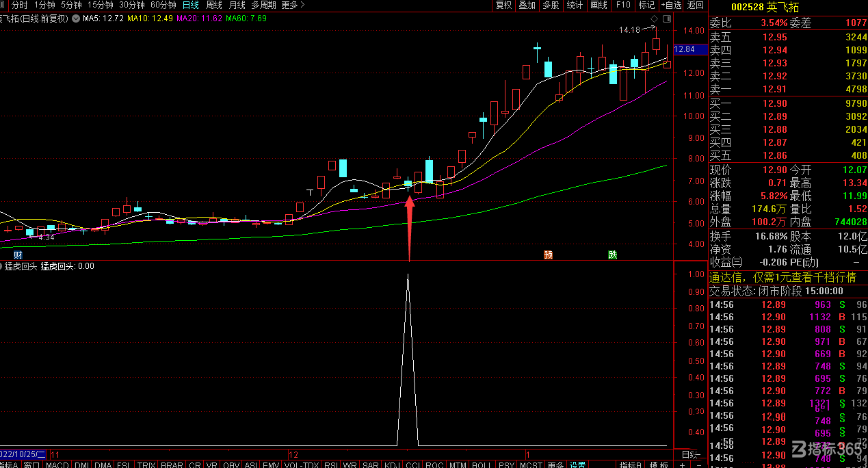Select the VOL-TDX indicator tab

pos(302,465)
